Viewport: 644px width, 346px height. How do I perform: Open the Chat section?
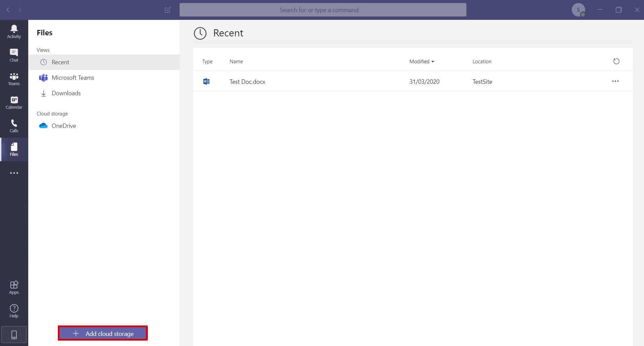(14, 55)
